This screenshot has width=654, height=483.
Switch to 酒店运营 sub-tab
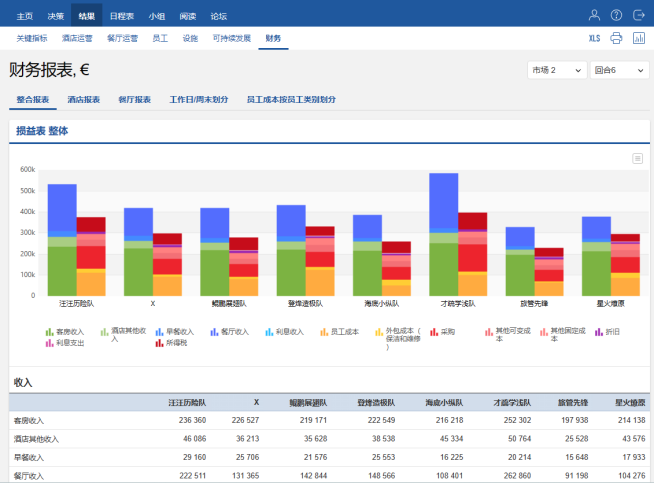pos(77,38)
